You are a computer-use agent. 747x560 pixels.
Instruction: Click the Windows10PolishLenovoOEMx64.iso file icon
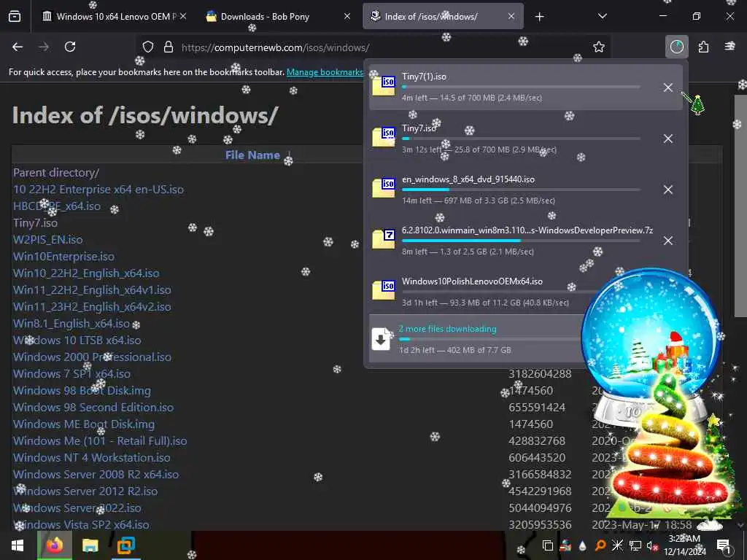384,290
